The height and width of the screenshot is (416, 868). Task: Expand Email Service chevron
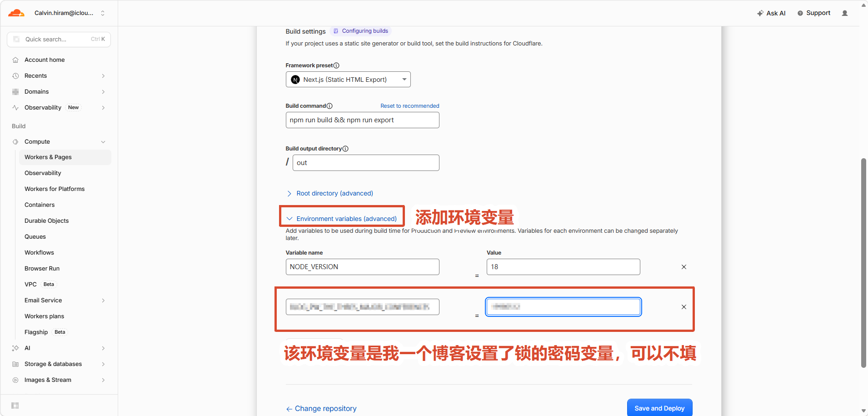tap(103, 301)
